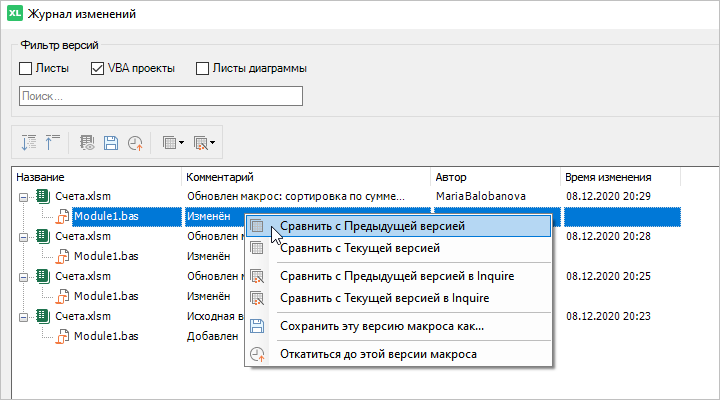Click the Excel file icon of 20:28 version
The height and width of the screenshot is (400, 720).
pyautogui.click(x=43, y=236)
